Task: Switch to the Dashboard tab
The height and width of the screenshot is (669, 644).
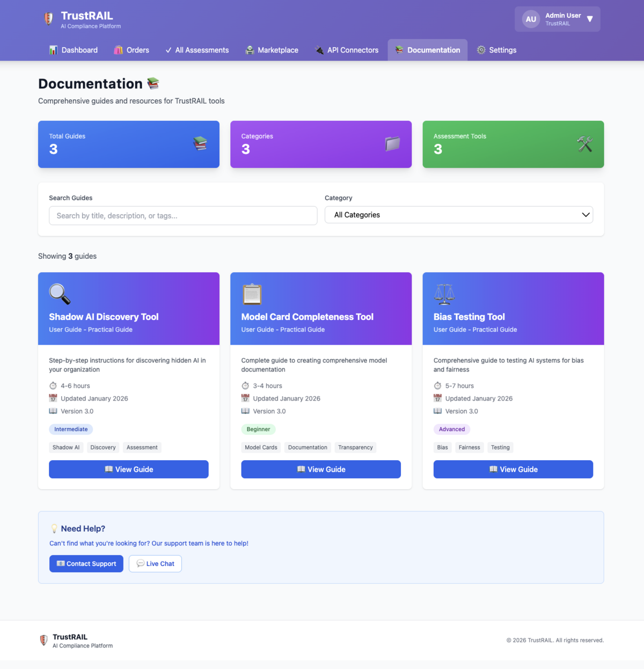Action: pos(74,49)
